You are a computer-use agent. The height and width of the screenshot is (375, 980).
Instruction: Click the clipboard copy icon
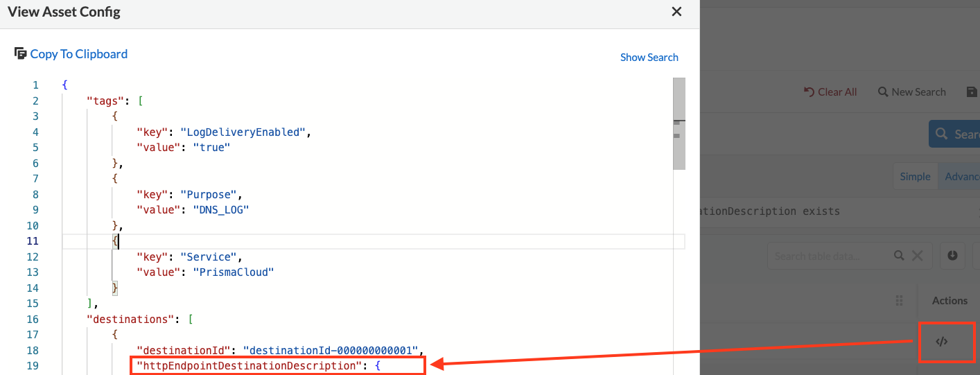(x=21, y=53)
